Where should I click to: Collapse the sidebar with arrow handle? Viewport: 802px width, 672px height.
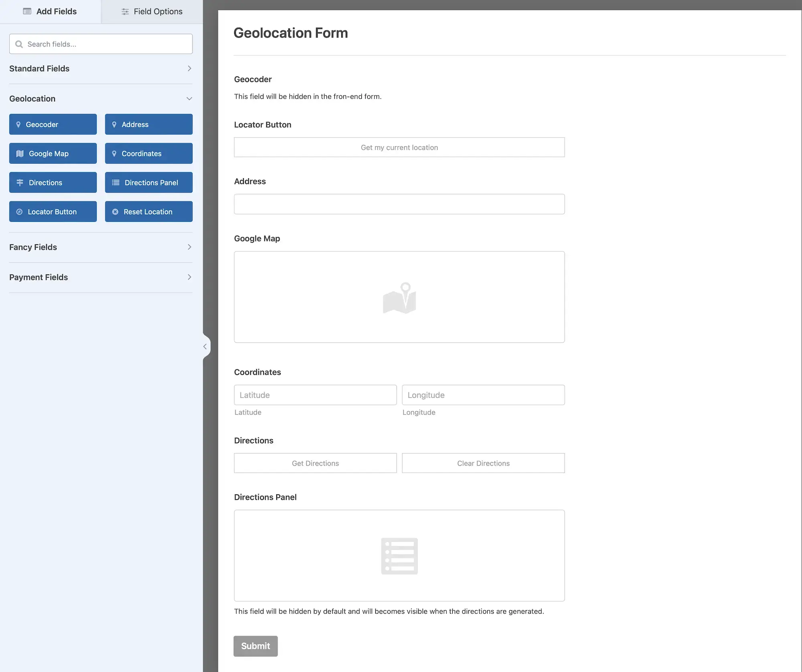pyautogui.click(x=205, y=346)
